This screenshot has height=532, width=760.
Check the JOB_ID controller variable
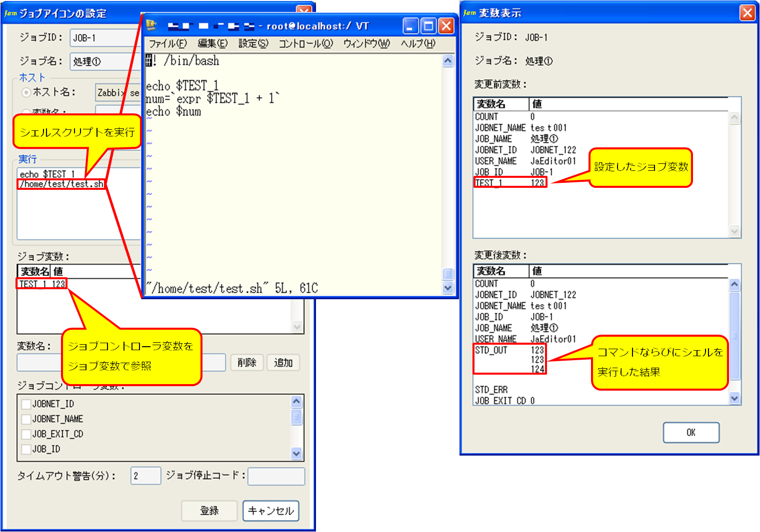pos(26,449)
